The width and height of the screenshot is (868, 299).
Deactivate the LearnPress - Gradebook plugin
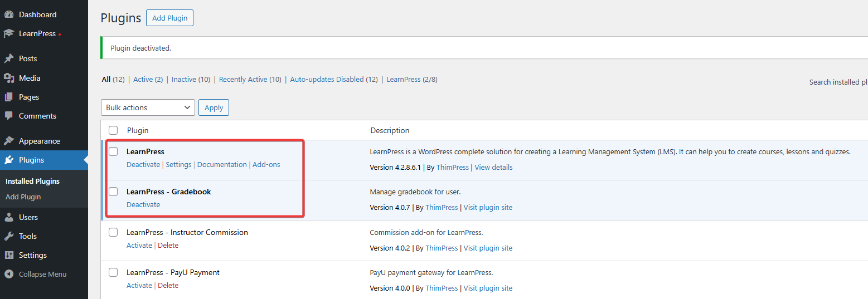pos(143,205)
